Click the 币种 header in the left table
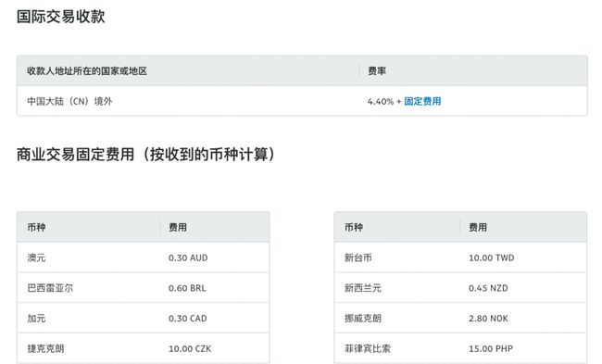Screen dimensions: 602x364 click(36, 227)
